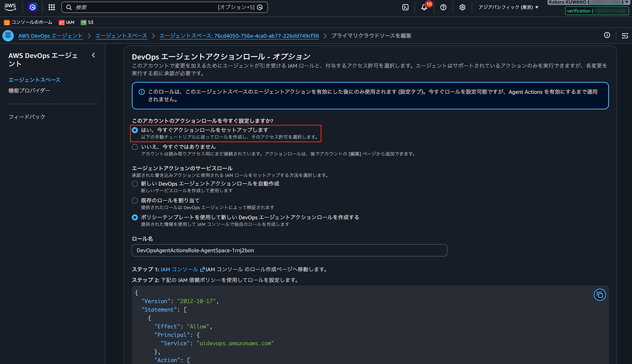Open notifications bell with 10 badge
Screen dimensions: 632x364
click(x=424, y=7)
